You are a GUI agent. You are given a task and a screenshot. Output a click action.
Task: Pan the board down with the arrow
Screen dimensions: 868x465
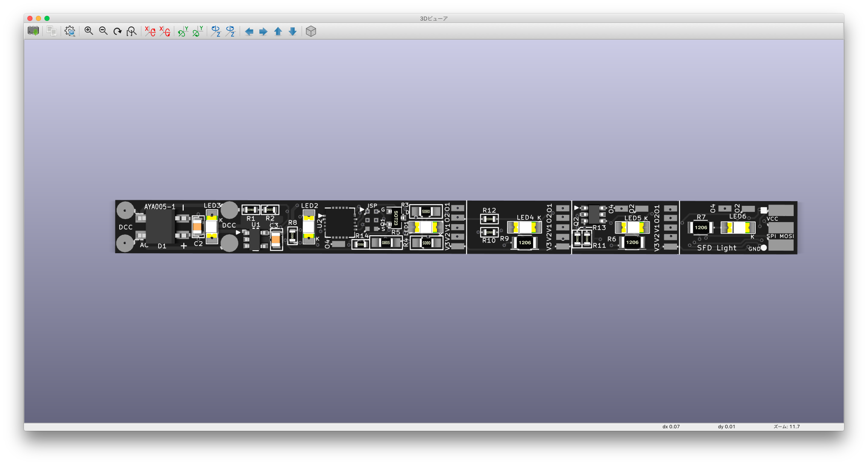pyautogui.click(x=293, y=32)
